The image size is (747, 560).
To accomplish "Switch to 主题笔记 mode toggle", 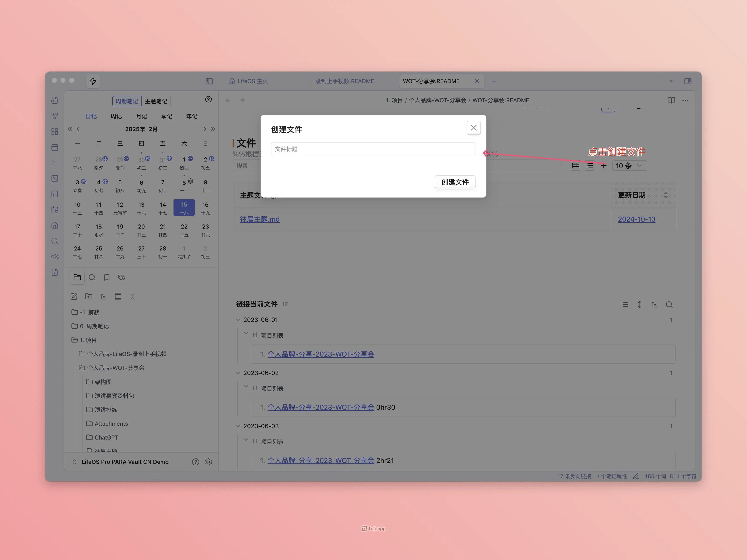I will click(x=156, y=101).
